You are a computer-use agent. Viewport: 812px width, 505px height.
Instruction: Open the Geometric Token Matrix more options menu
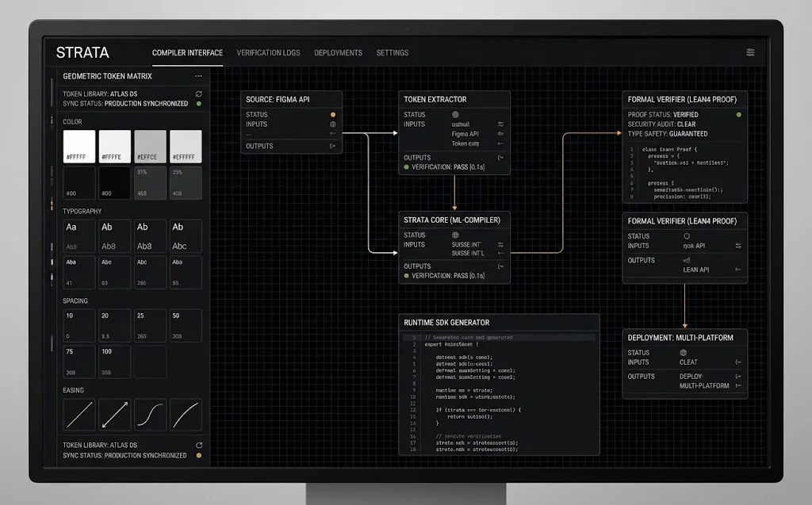198,76
